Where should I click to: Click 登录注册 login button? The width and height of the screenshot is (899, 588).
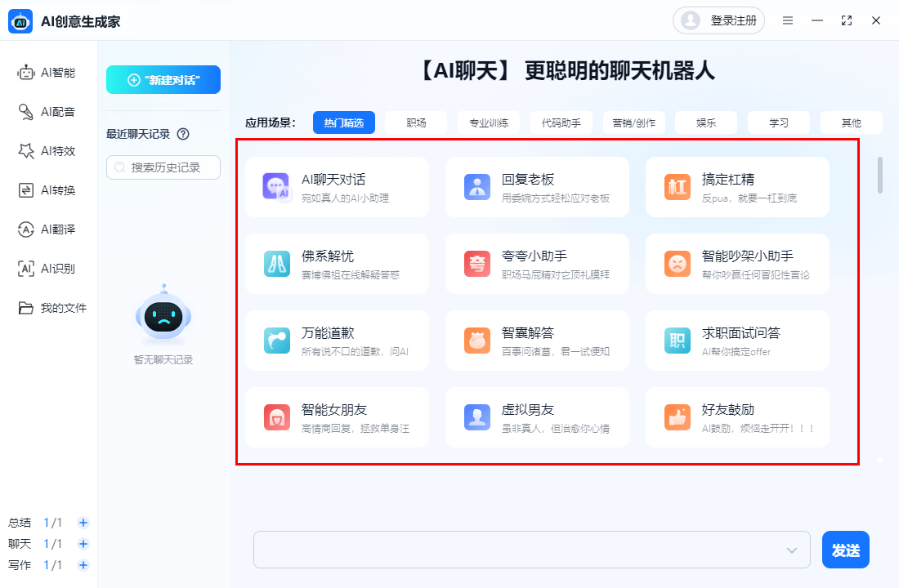click(719, 20)
